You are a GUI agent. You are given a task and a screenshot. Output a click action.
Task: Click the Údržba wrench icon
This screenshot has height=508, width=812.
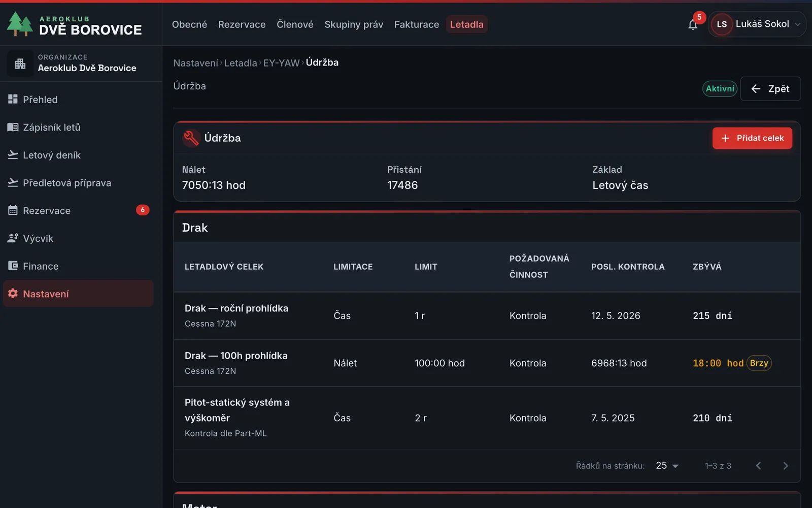point(191,138)
